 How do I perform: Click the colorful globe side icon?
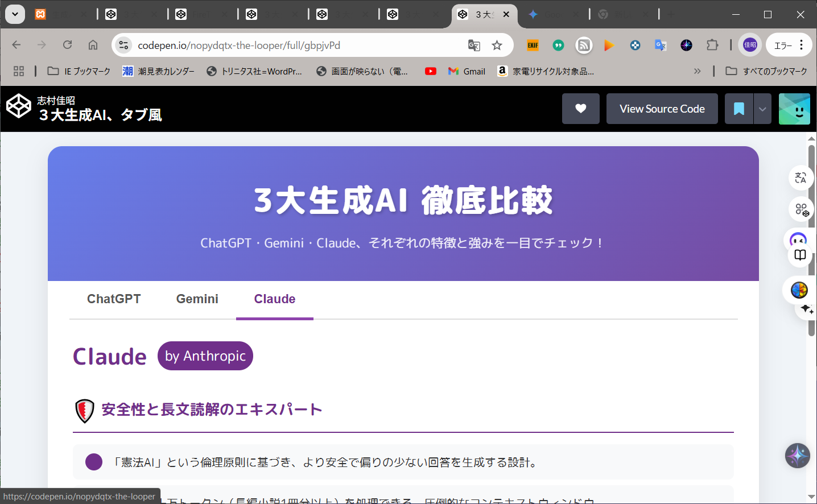click(x=799, y=290)
